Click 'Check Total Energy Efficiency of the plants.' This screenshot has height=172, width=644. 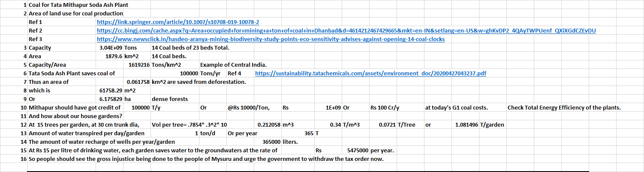pyautogui.click(x=564, y=107)
